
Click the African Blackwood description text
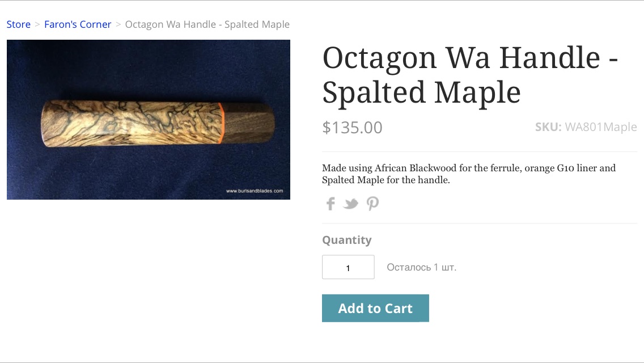click(468, 174)
